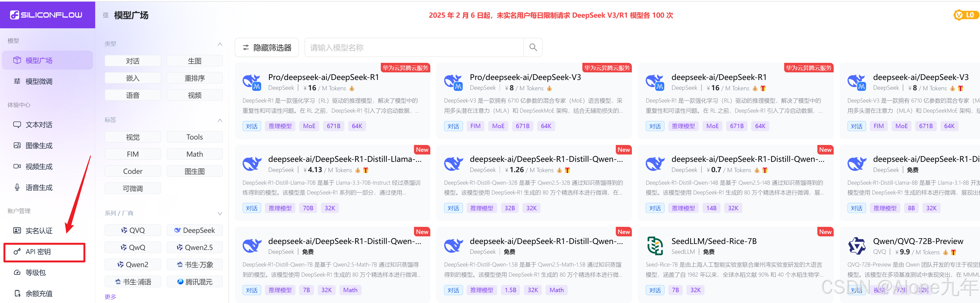Viewport: 980px width, 303px height.
Task: Open the API 密钥 menu item
Action: pyautogui.click(x=38, y=252)
